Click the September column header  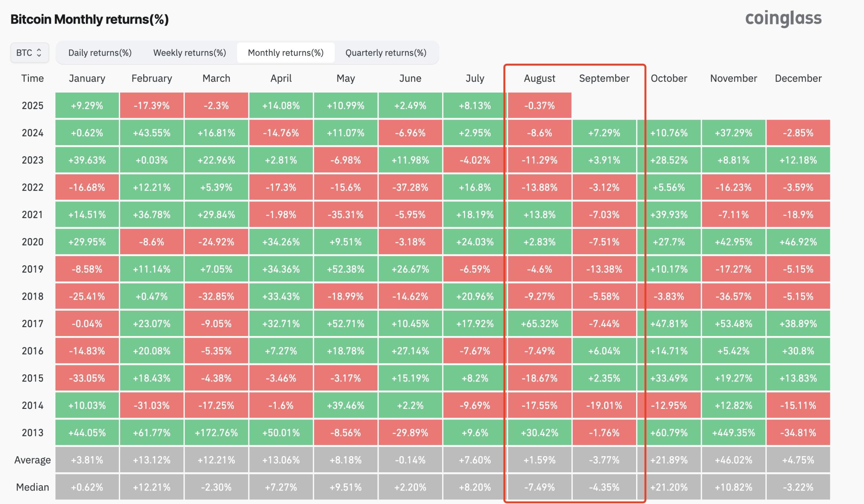tap(604, 78)
